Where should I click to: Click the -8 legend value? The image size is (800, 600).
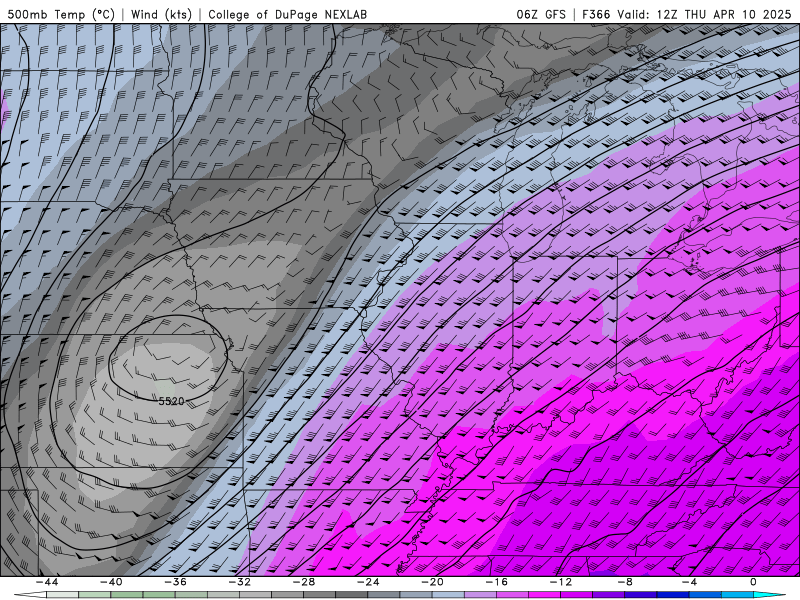click(x=625, y=582)
